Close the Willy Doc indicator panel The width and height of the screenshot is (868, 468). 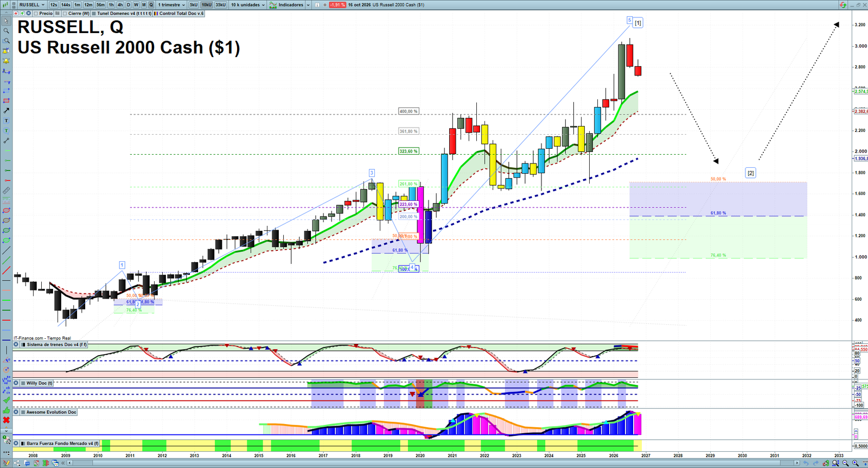16,383
